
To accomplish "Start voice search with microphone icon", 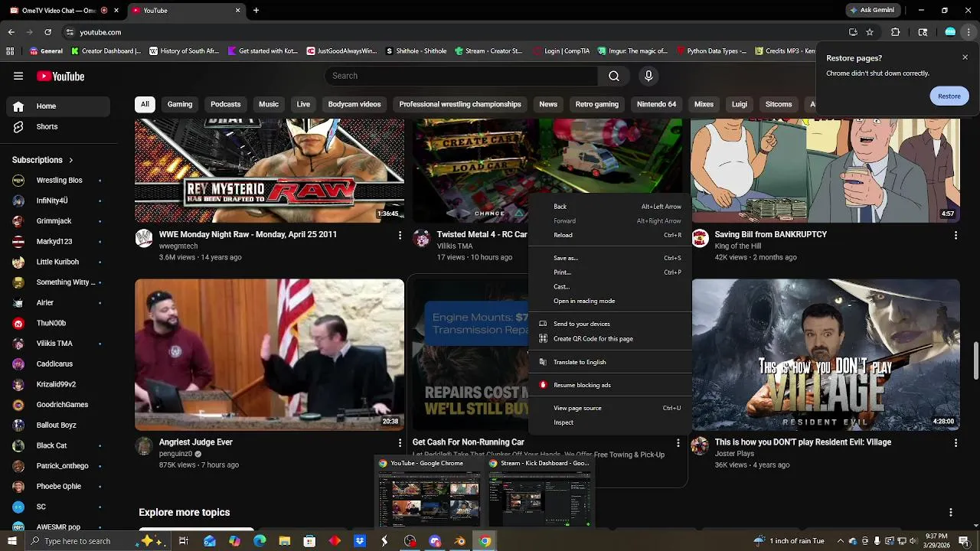I will point(648,76).
